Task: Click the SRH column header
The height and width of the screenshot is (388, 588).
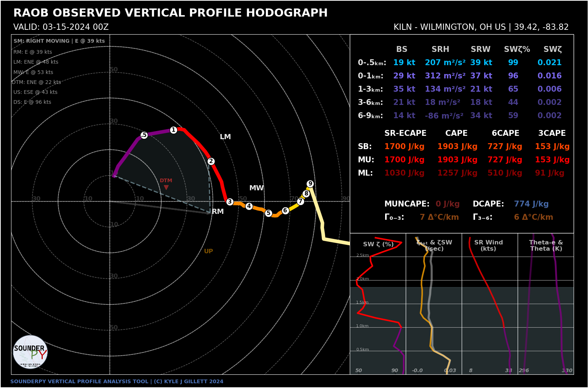Action: click(440, 49)
